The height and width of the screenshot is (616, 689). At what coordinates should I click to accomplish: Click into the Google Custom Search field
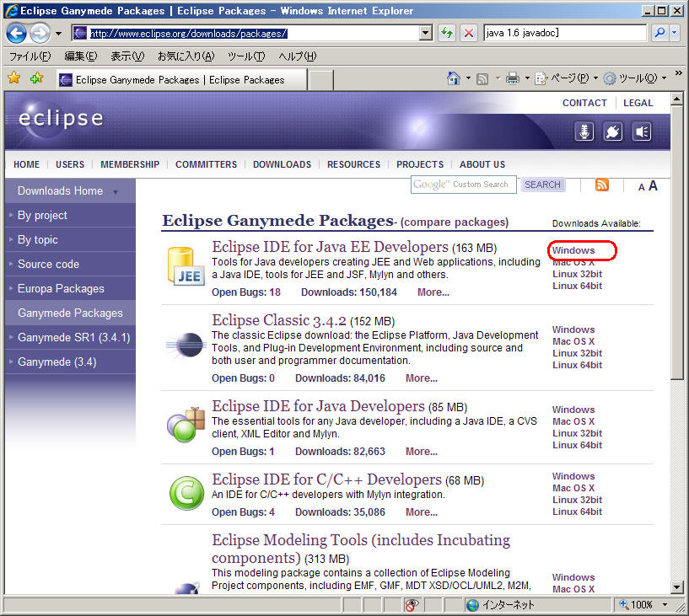click(x=463, y=185)
